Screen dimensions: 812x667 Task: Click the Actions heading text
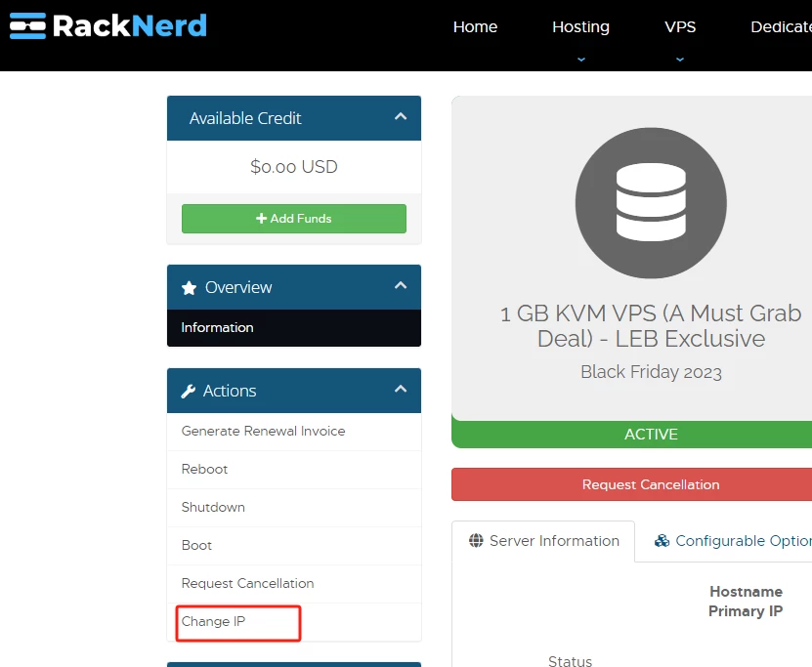[230, 391]
